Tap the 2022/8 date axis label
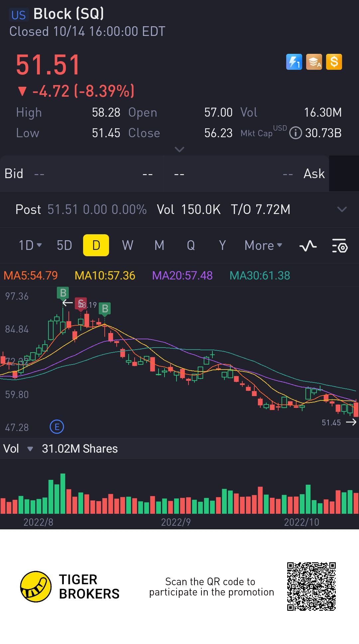 [38, 522]
